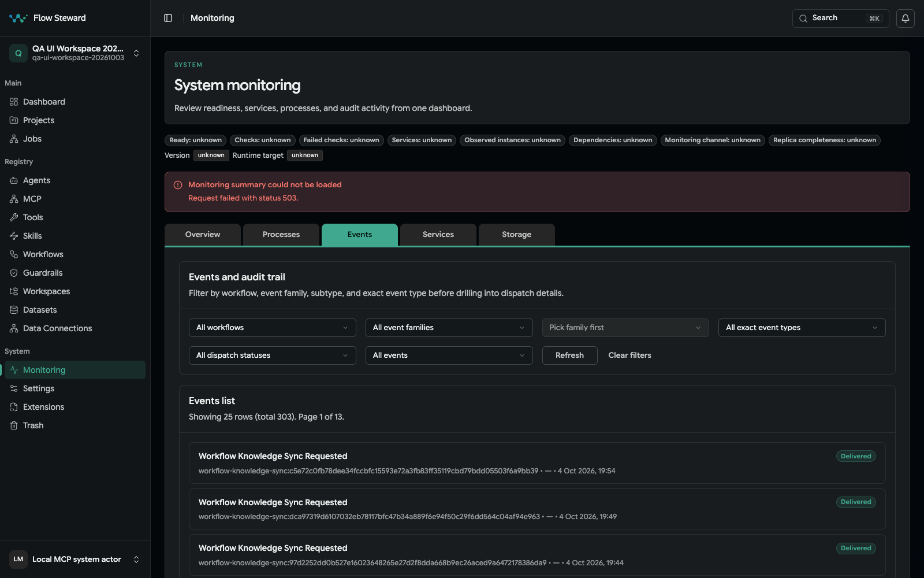The height and width of the screenshot is (578, 924).
Task: Click the Replica completeness: unknown chip
Action: (x=825, y=140)
